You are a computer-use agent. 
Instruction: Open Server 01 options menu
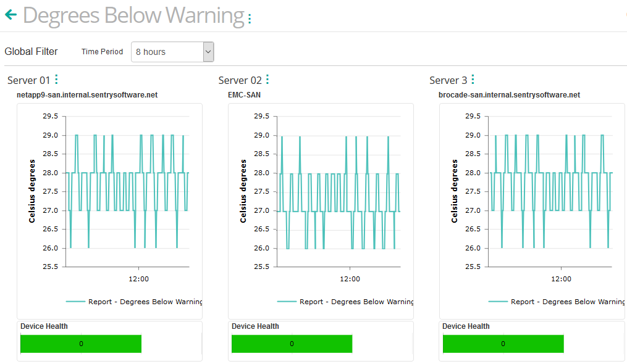coord(56,78)
